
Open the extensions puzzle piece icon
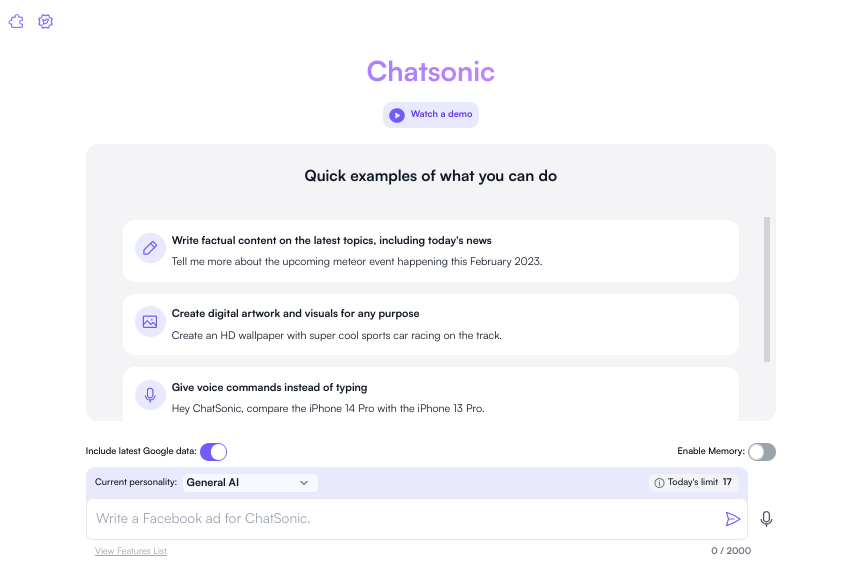pyautogui.click(x=16, y=21)
